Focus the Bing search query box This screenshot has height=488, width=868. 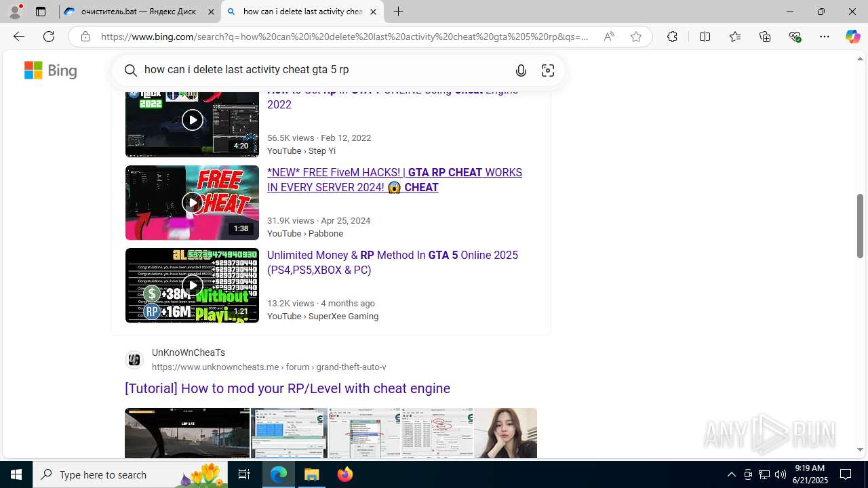[x=322, y=70]
